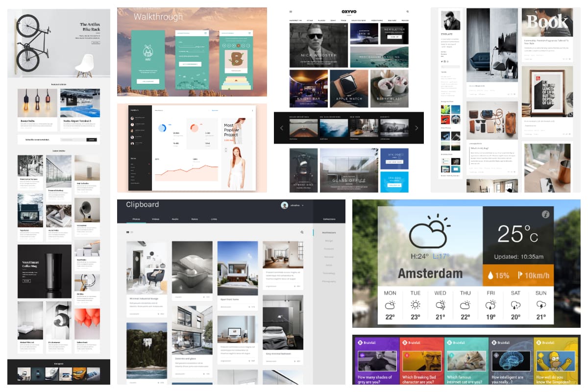Select Architecture in the Collections sidebar

[x=328, y=232]
